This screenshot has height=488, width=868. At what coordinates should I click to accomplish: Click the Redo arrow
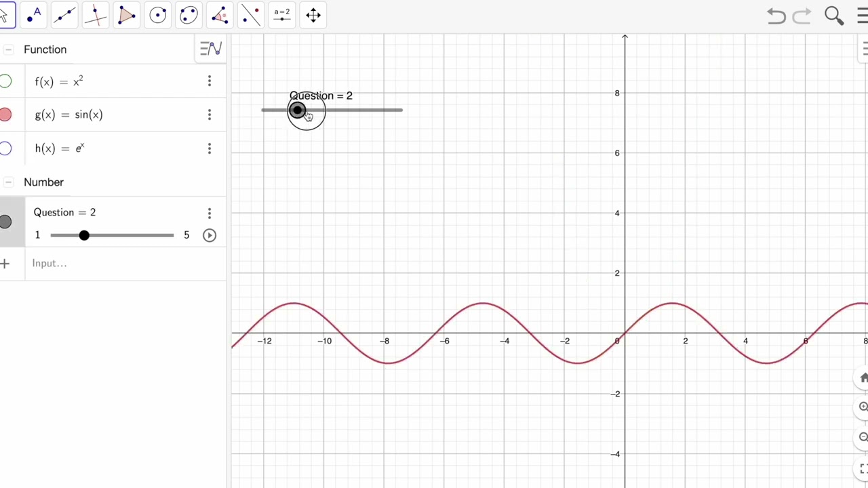802,16
